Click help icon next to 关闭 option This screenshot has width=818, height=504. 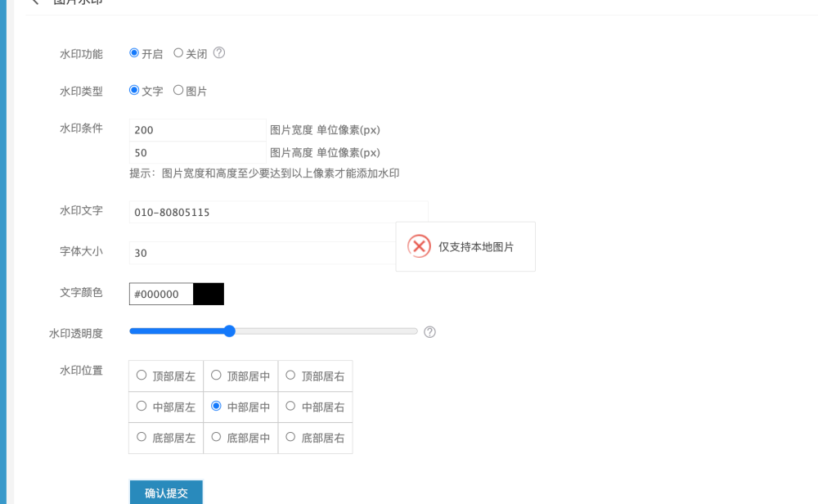[x=219, y=52]
